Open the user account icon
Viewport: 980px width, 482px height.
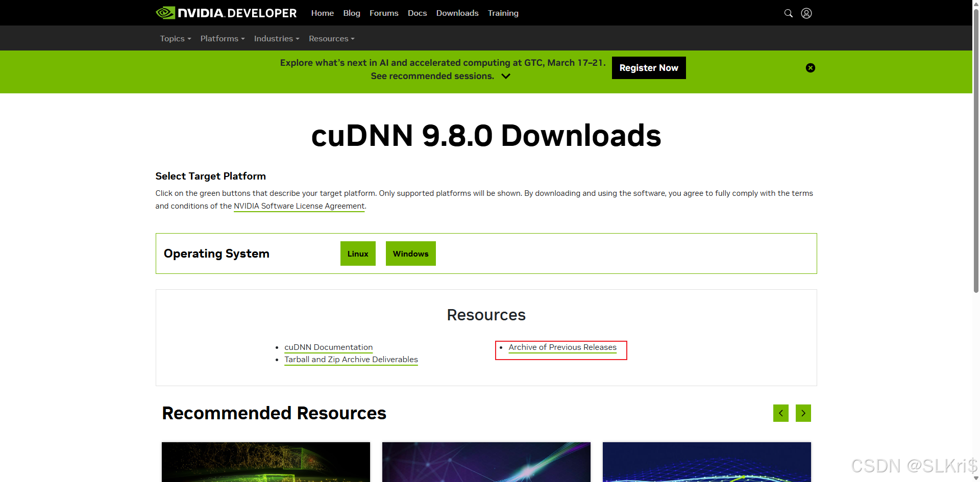click(806, 13)
